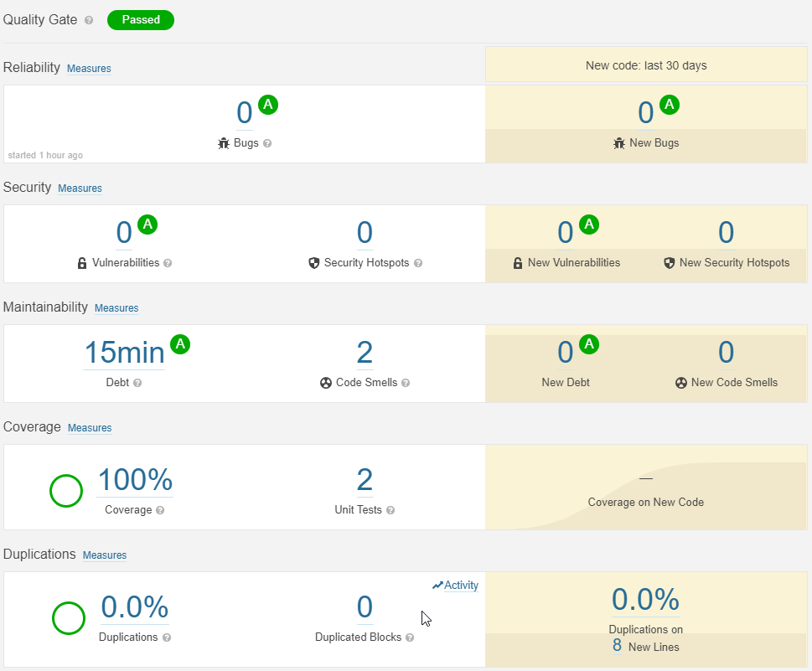
Task: Click the A rating badge for Vulnerabilities
Action: pyautogui.click(x=147, y=225)
